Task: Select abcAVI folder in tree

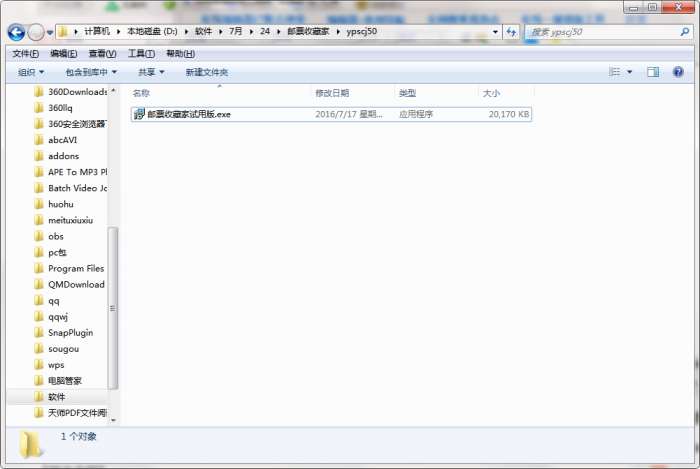Action: coord(62,140)
